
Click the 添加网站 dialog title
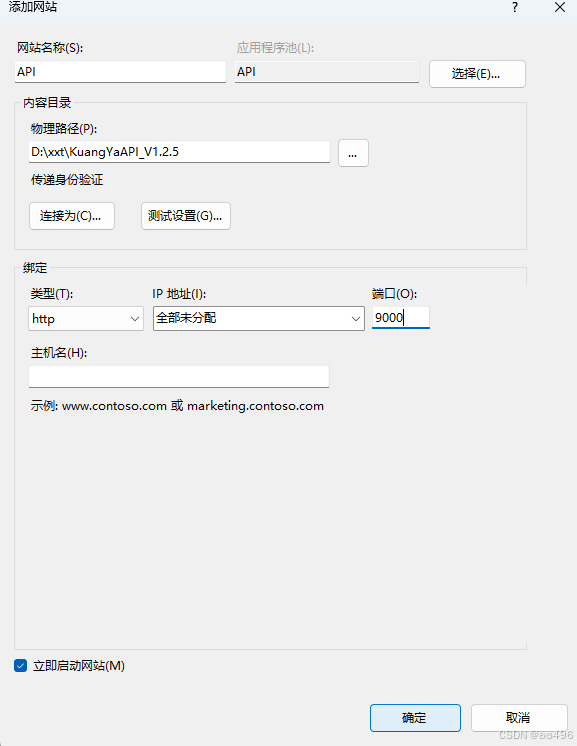(x=33, y=7)
